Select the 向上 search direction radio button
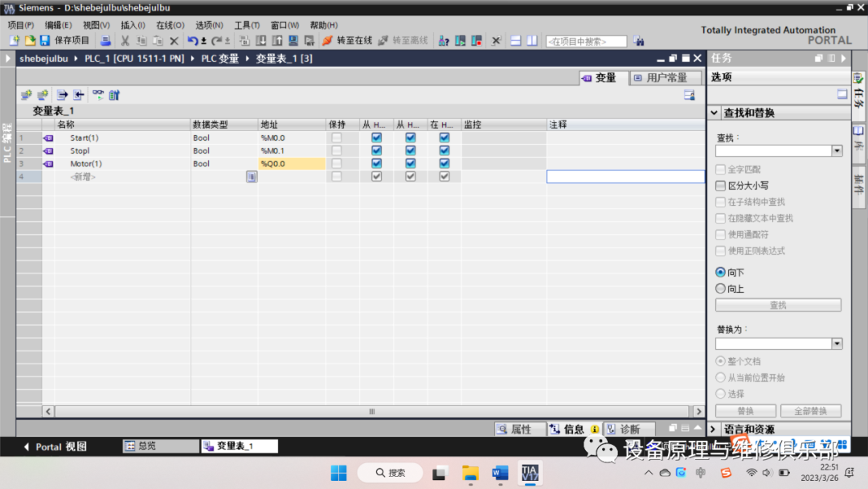Screen dimensions: 868x489 click(x=721, y=288)
